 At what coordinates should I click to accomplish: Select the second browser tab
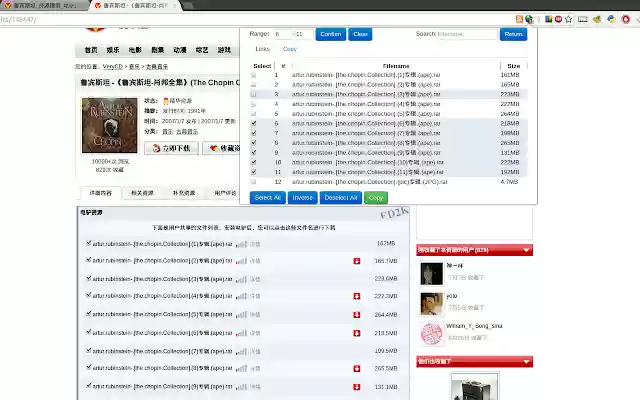coord(135,6)
